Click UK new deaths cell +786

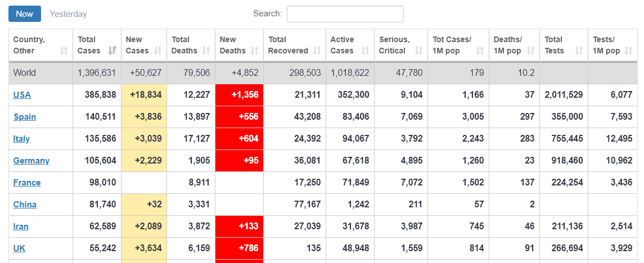click(240, 248)
